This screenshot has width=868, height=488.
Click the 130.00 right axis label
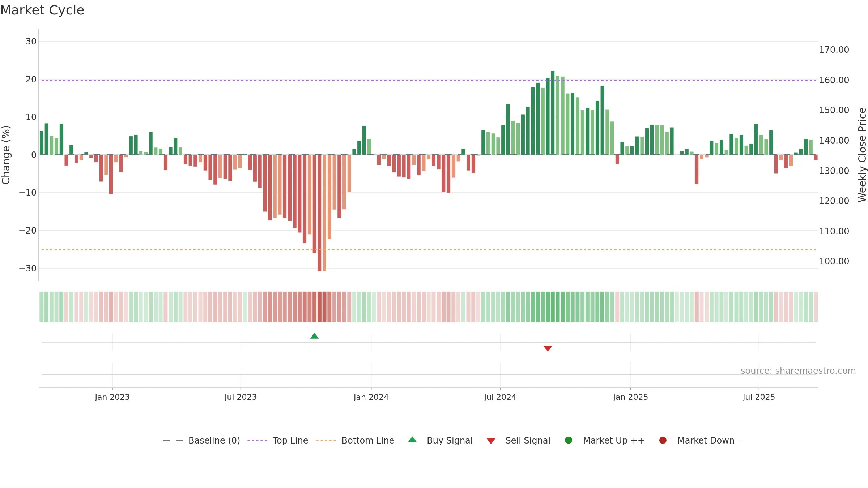(x=834, y=171)
